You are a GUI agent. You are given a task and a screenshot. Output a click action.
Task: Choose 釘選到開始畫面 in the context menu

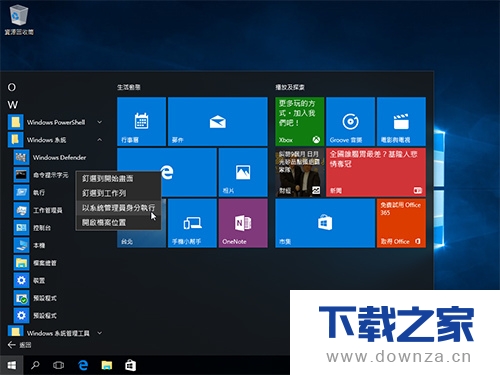pyautogui.click(x=118, y=178)
